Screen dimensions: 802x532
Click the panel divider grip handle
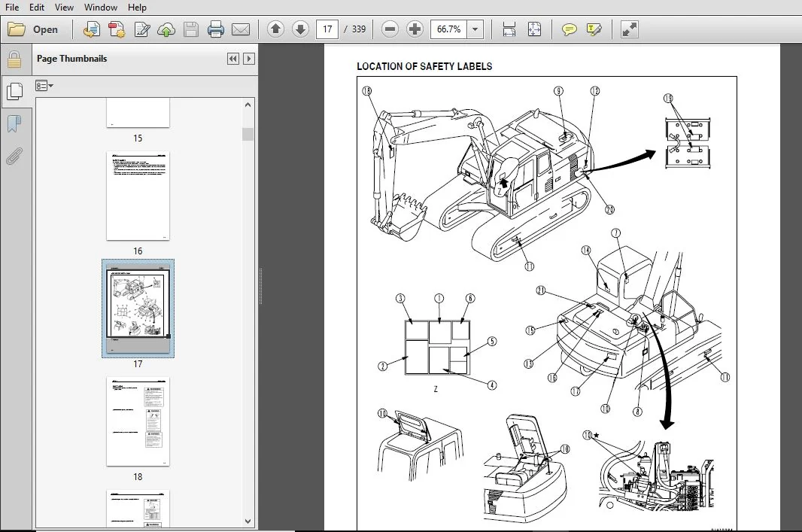(260, 287)
